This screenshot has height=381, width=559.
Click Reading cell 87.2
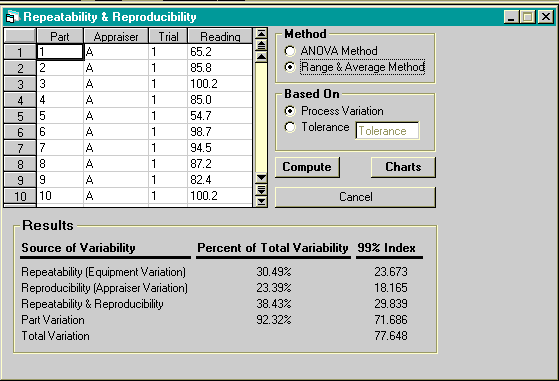coord(220,164)
